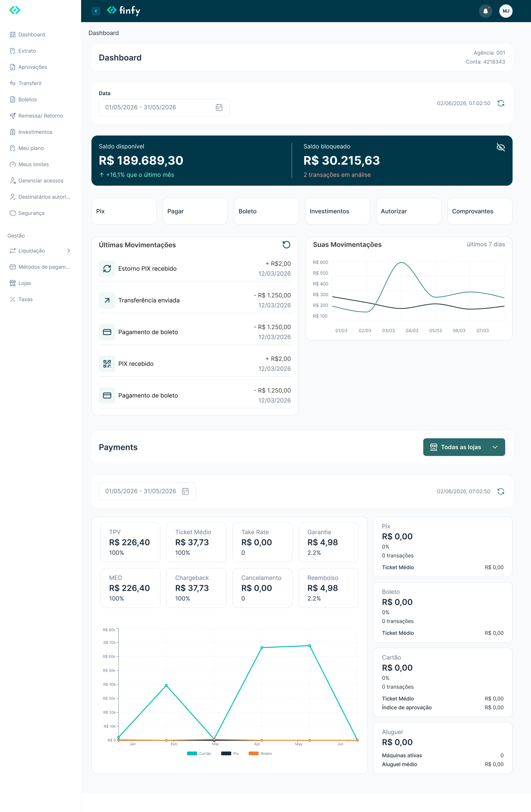Viewport: 531px width, 812px height.
Task: Select the Take Rate metric card
Action: tap(263, 542)
